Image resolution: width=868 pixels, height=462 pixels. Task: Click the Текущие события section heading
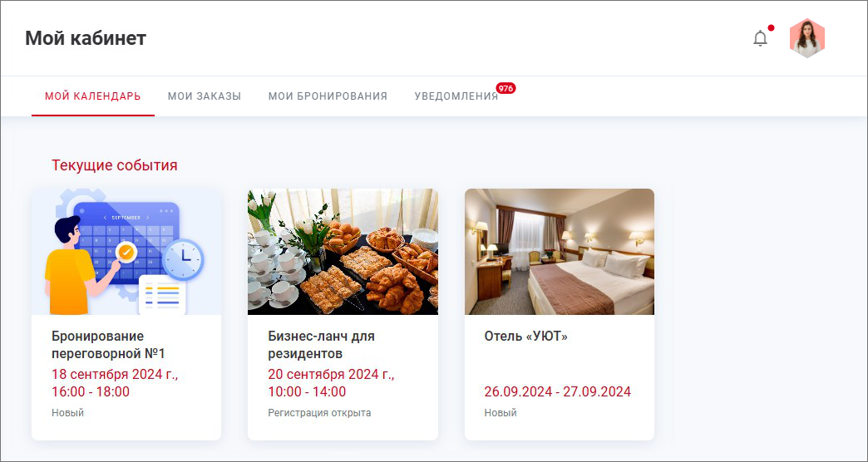(115, 165)
